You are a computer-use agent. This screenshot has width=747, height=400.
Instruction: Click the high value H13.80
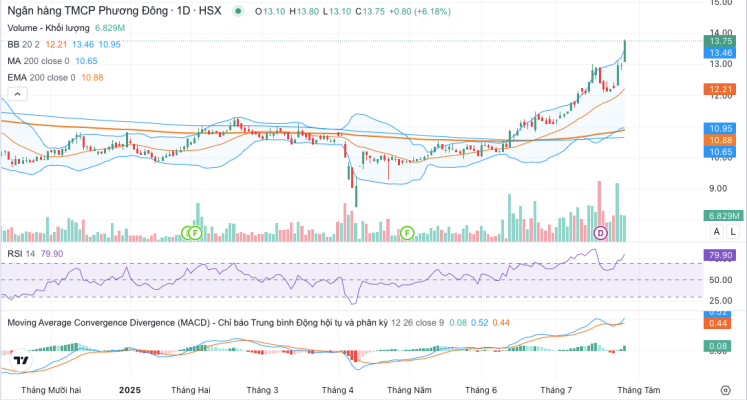pos(304,11)
